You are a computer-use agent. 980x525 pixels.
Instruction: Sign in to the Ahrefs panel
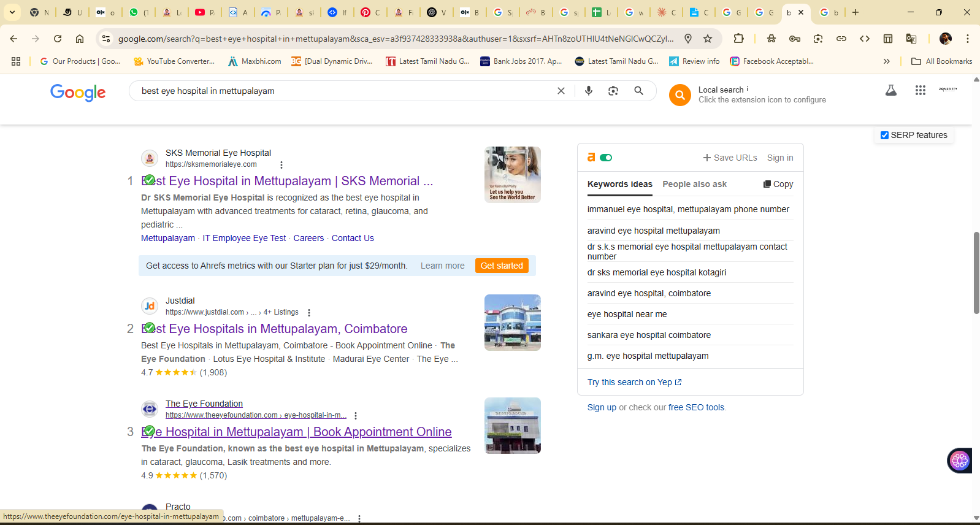(x=780, y=158)
